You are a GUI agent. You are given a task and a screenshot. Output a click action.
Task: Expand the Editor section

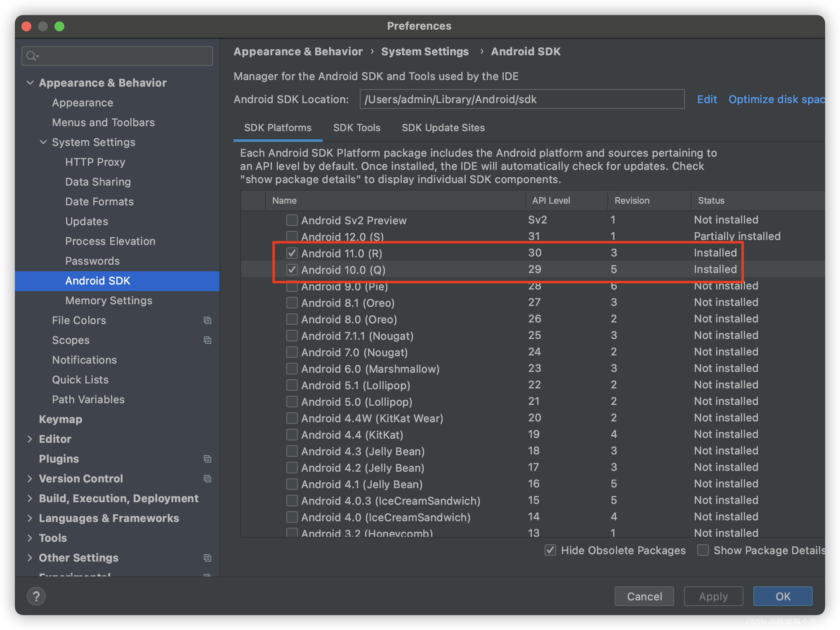[30, 439]
